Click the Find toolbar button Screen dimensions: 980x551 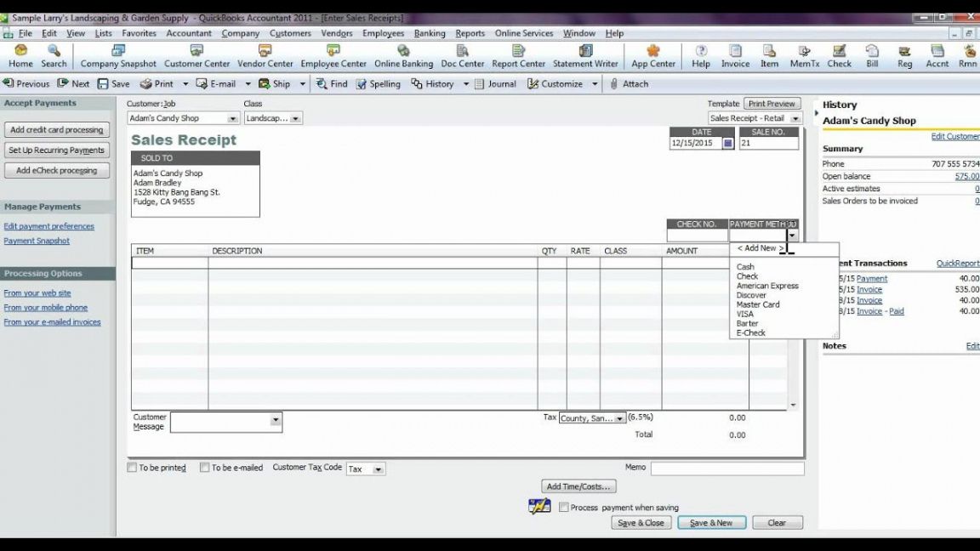[x=332, y=83]
